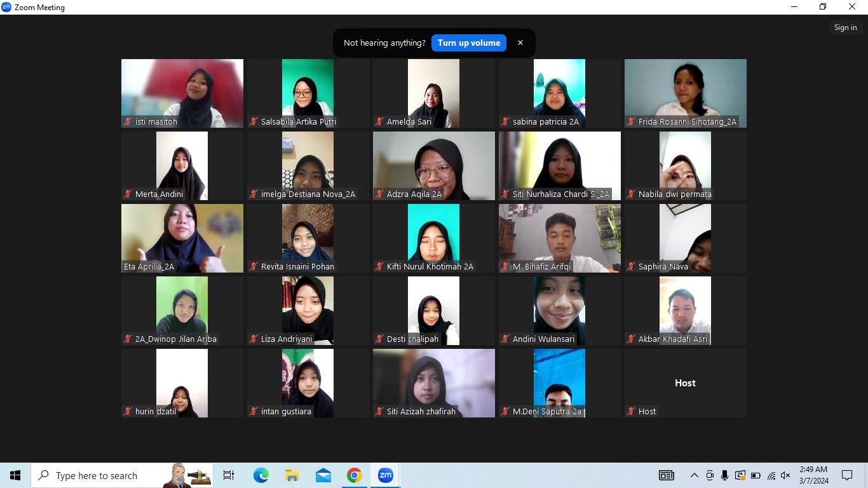This screenshot has height=488, width=868.
Task: Dismiss the Not hearing anything popup
Action: pyautogui.click(x=520, y=43)
